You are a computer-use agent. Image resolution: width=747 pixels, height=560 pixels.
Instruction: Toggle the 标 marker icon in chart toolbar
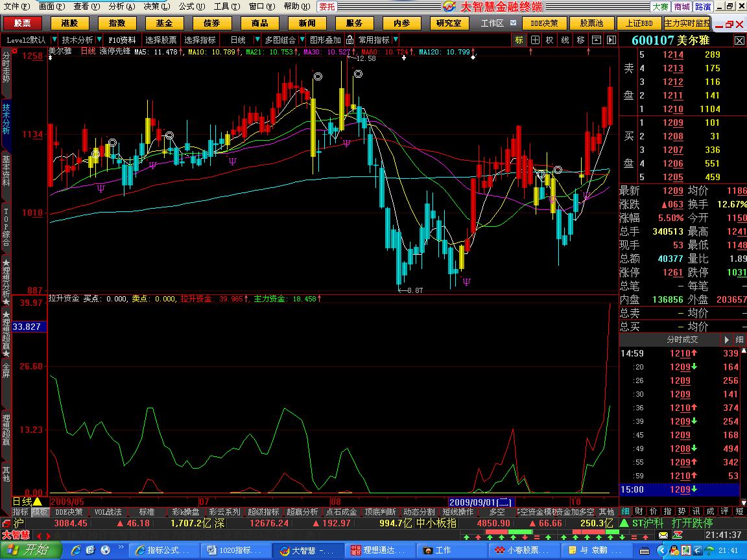(519, 40)
